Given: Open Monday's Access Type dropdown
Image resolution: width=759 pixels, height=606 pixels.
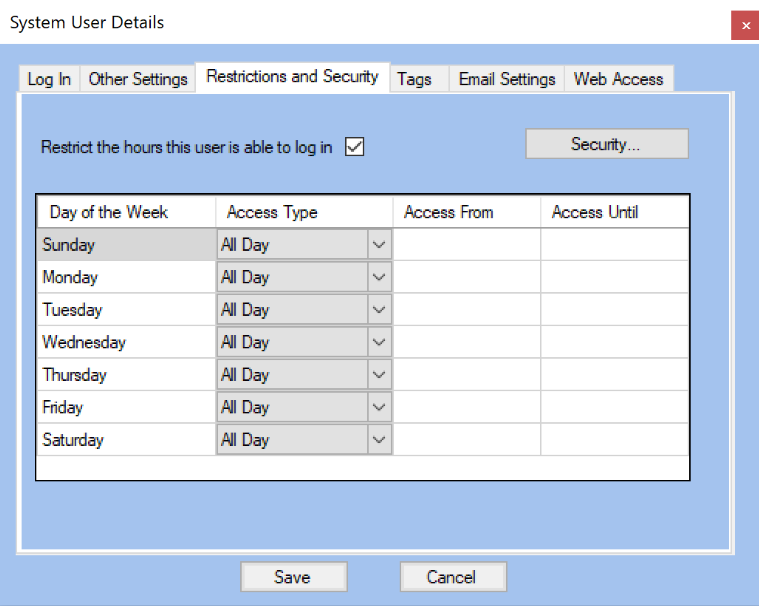Looking at the screenshot, I should tap(379, 277).
